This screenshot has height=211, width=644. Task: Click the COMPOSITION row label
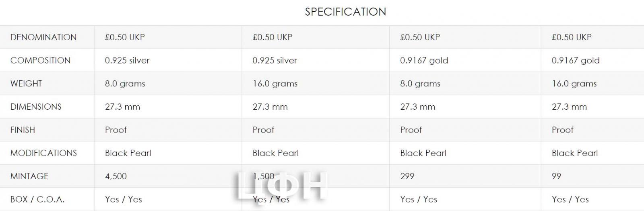[40, 60]
